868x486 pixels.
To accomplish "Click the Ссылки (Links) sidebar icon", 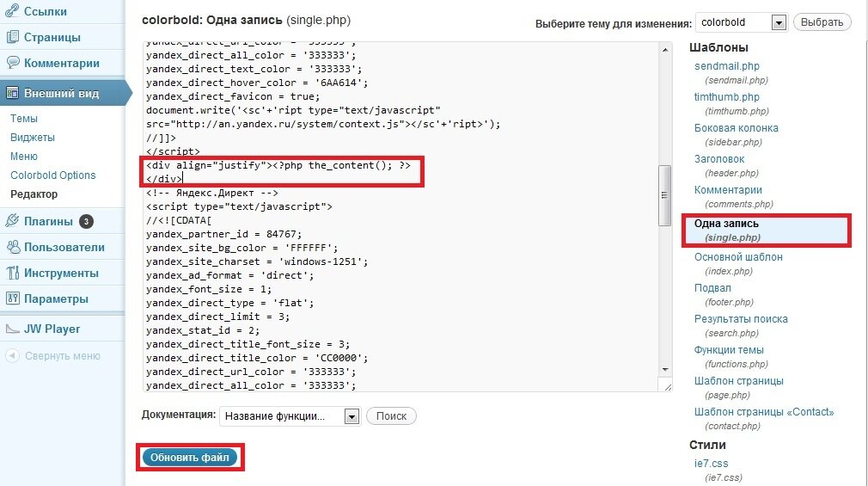I will pyautogui.click(x=13, y=11).
